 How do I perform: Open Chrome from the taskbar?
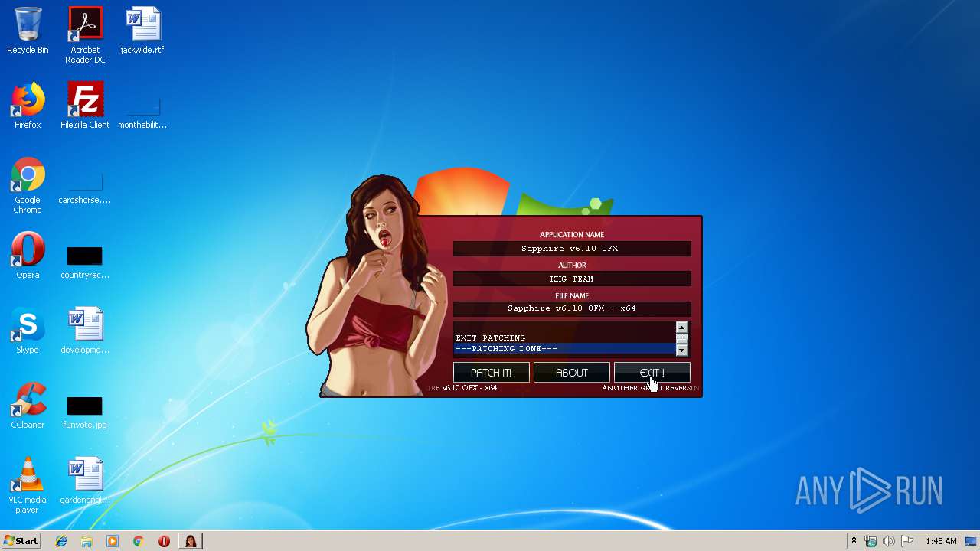(x=139, y=541)
